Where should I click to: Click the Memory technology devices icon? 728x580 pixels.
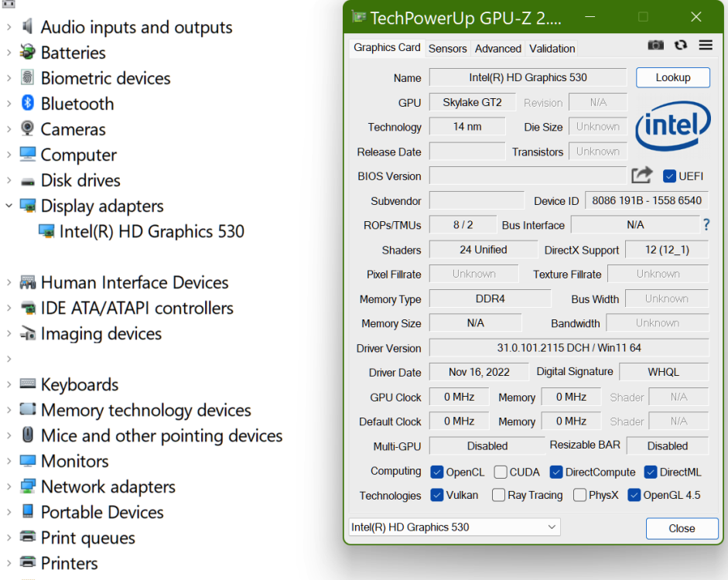point(28,409)
